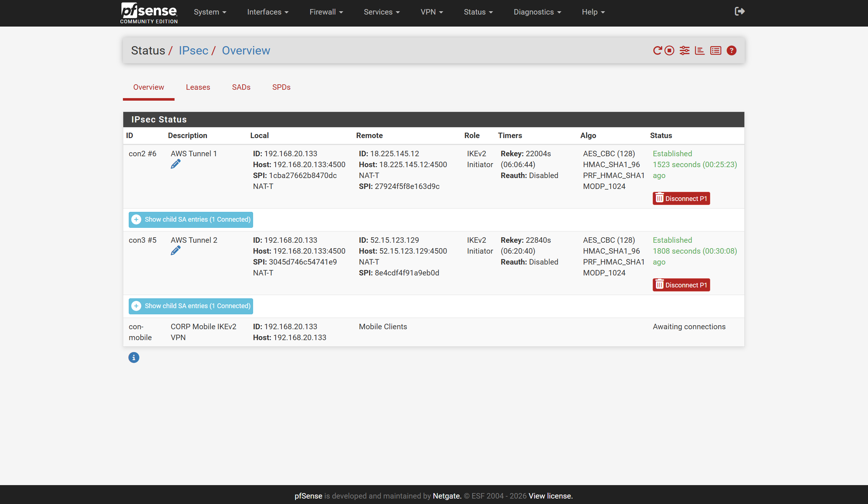
Task: Select the Overview tab
Action: point(148,87)
